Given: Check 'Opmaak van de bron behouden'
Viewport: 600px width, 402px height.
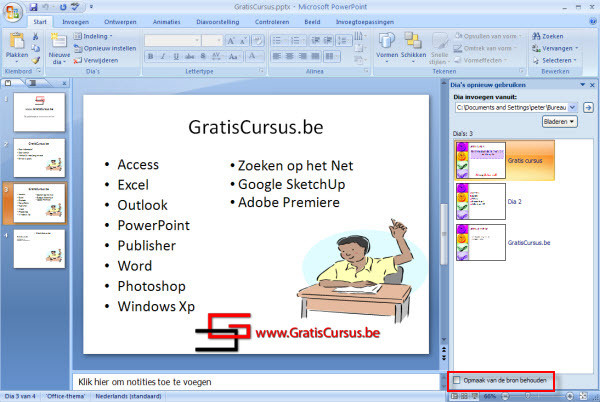Looking at the screenshot, I should point(457,380).
